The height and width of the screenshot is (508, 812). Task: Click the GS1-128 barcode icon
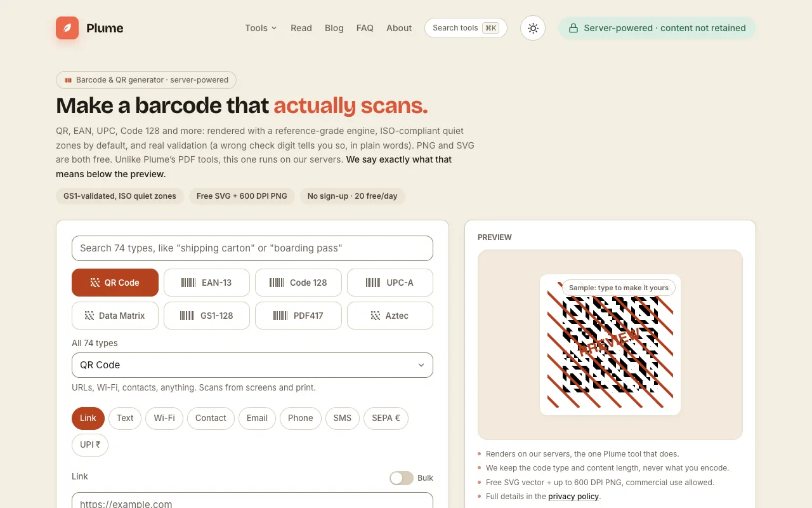(187, 316)
